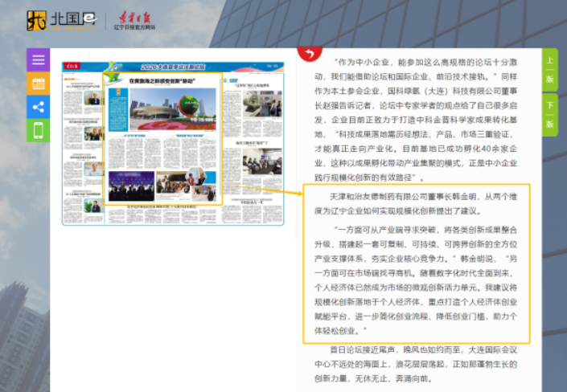567x392 pixels.
Task: Click the forum stage photo at bottom of article
Action: (131, 186)
